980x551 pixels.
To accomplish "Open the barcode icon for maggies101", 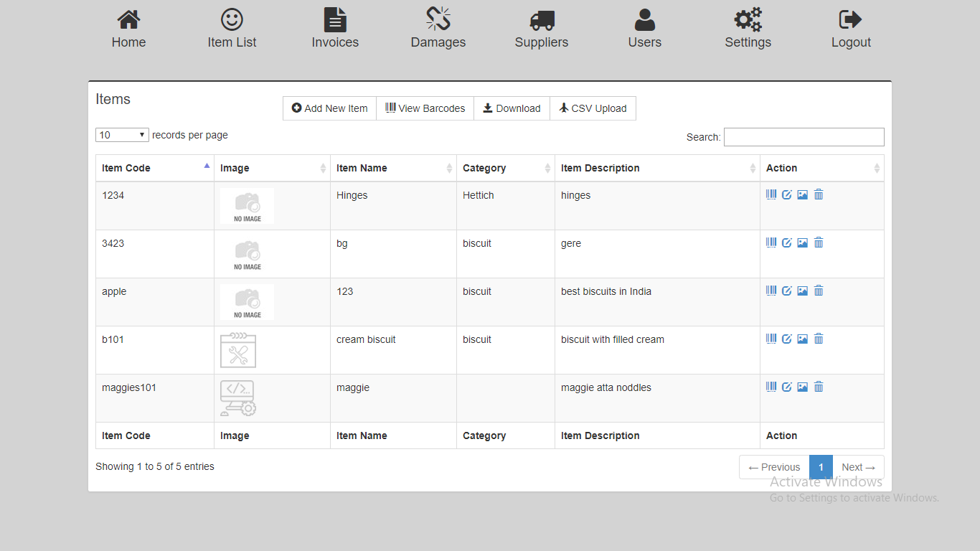I will pos(771,387).
